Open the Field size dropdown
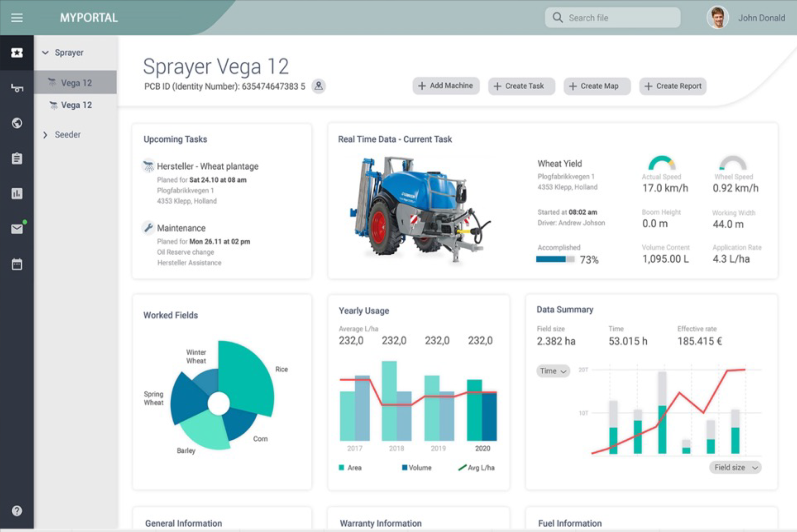 (735, 468)
